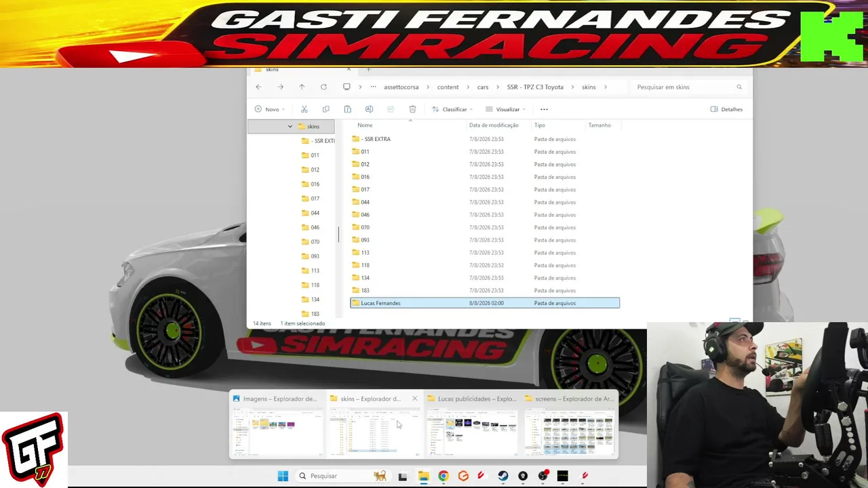868x488 pixels.
Task: Expand the hidden breadcrumb path ellipsis
Action: (x=373, y=87)
